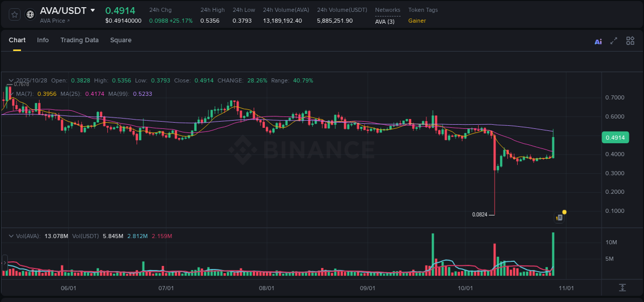Click the fullscreen chart expand icon
The height and width of the screenshot is (302, 644).
pos(614,40)
